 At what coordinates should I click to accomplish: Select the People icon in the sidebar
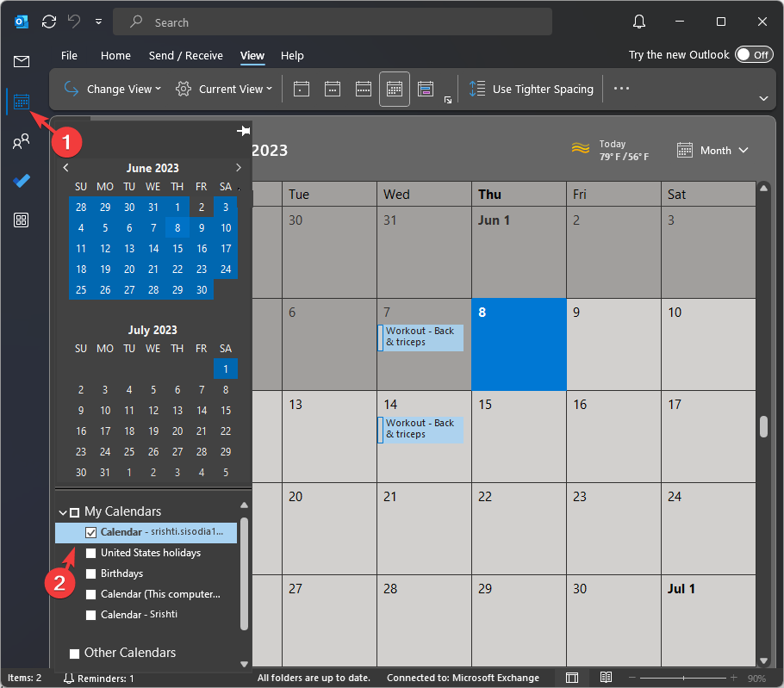(x=22, y=141)
